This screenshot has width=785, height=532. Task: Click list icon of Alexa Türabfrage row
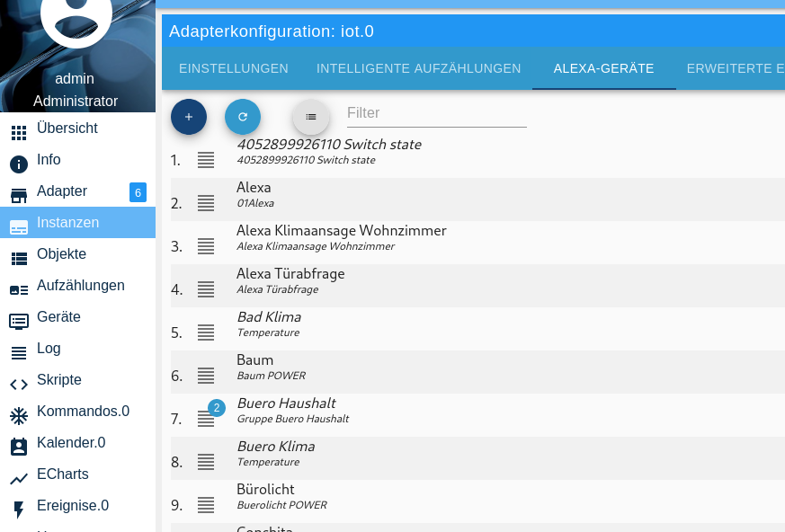(x=206, y=289)
